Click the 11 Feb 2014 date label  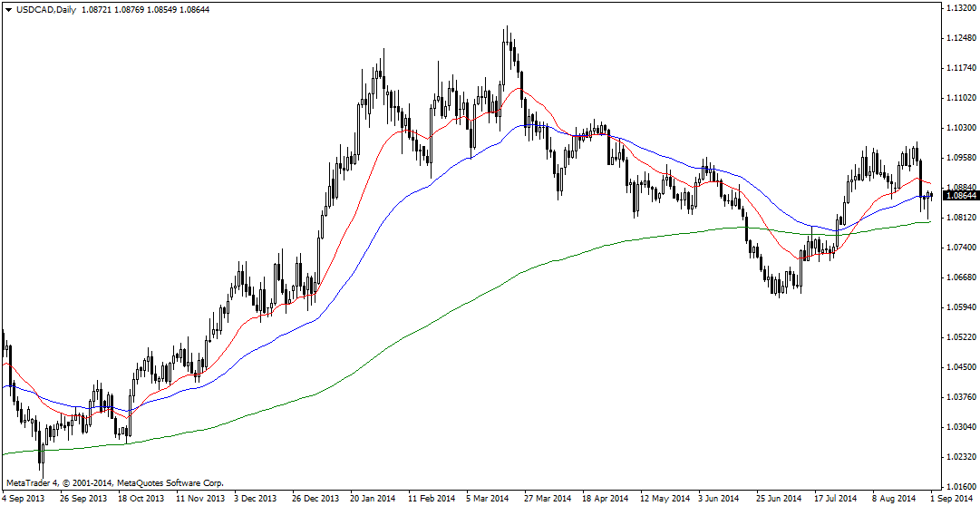432,499
